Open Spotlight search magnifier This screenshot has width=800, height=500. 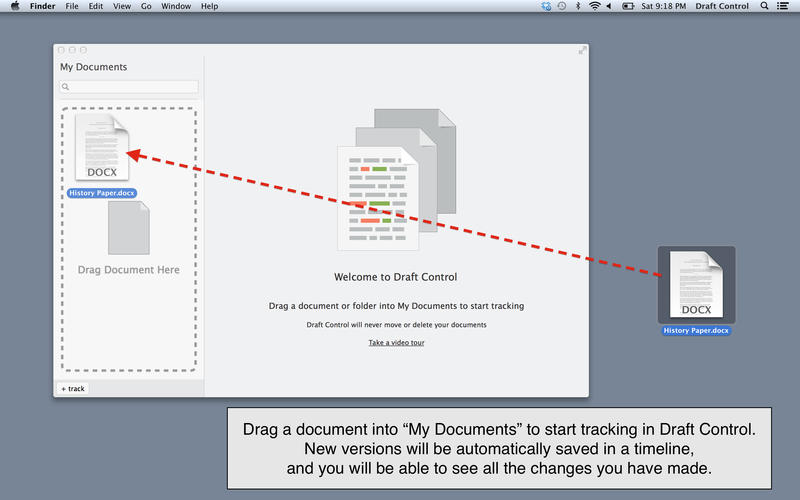[x=765, y=6]
